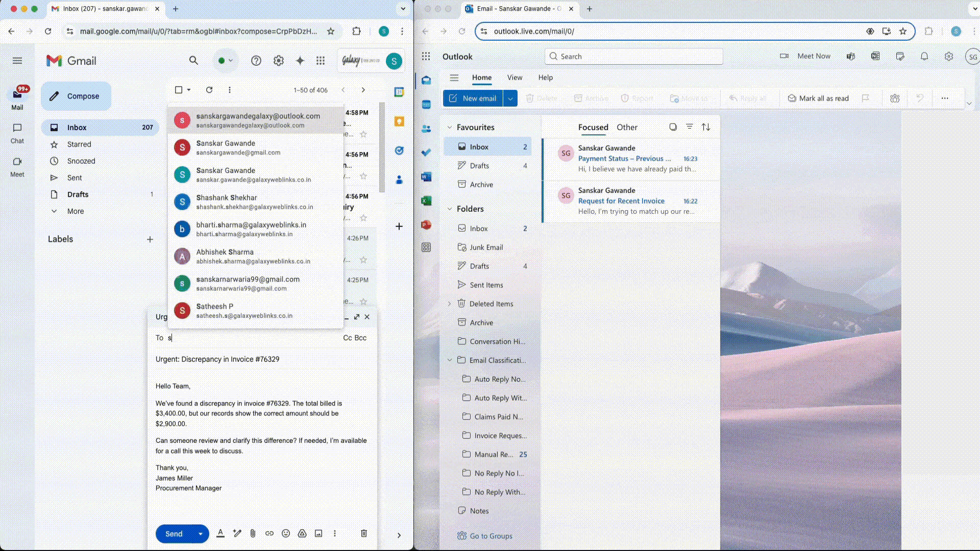Screen dimensions: 980x551
Task: Click insert link icon in compose
Action: (x=269, y=534)
